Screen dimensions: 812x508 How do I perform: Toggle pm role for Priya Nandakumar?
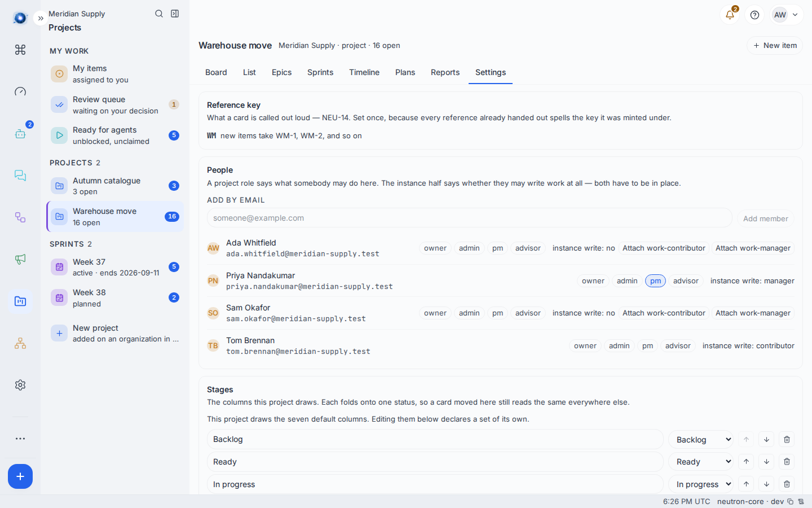[655, 281]
